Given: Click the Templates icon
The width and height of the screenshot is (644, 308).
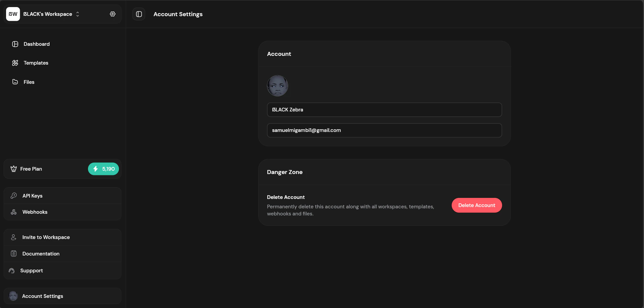Looking at the screenshot, I should click(x=15, y=63).
